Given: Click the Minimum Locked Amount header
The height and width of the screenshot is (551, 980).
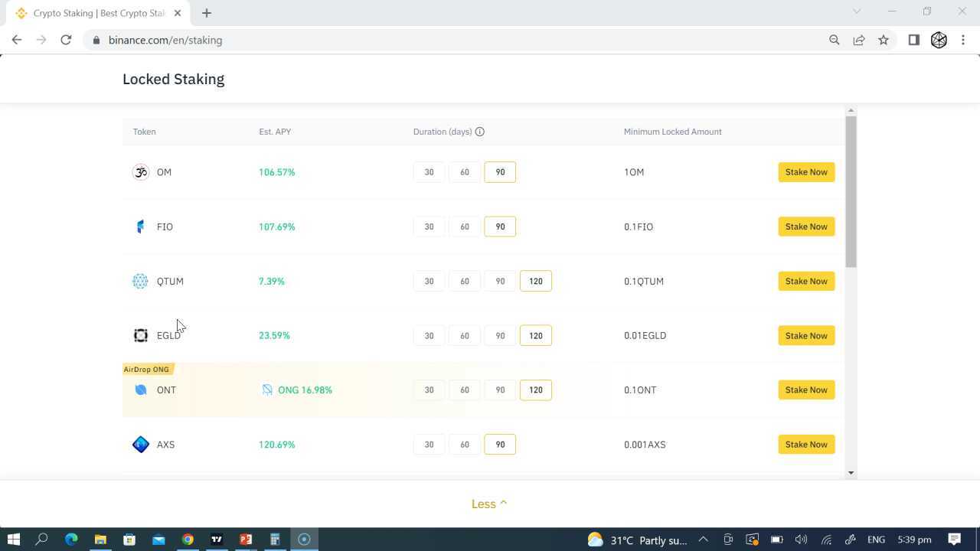Looking at the screenshot, I should point(673,132).
